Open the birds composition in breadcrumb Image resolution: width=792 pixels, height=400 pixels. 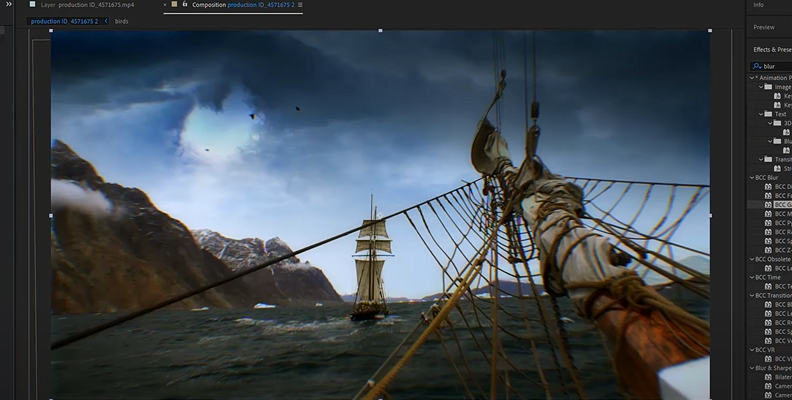122,21
